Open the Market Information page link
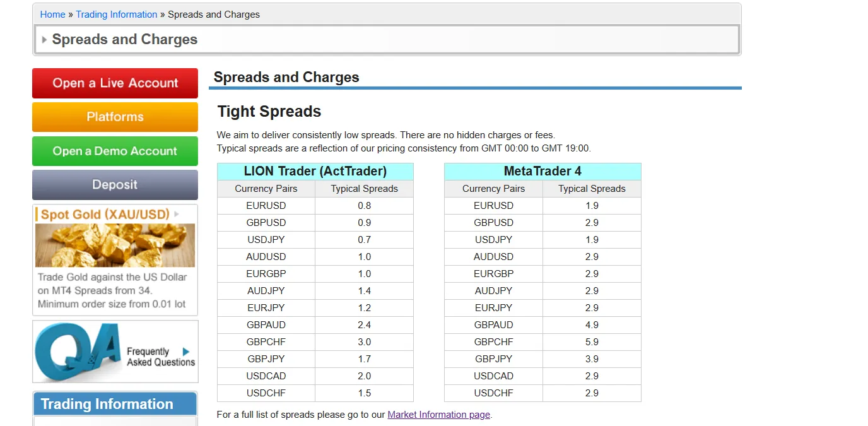Image resolution: width=868 pixels, height=426 pixels. pos(438,415)
